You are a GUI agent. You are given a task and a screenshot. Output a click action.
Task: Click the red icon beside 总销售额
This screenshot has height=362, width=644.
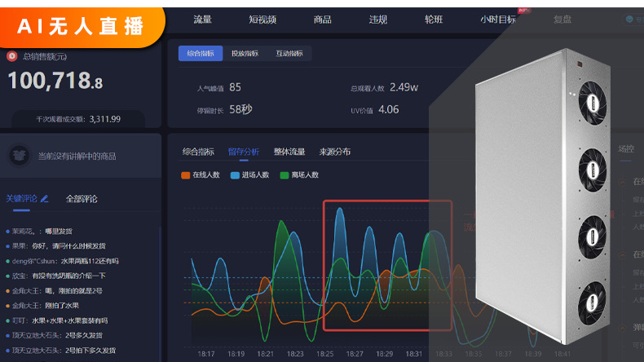tap(12, 56)
